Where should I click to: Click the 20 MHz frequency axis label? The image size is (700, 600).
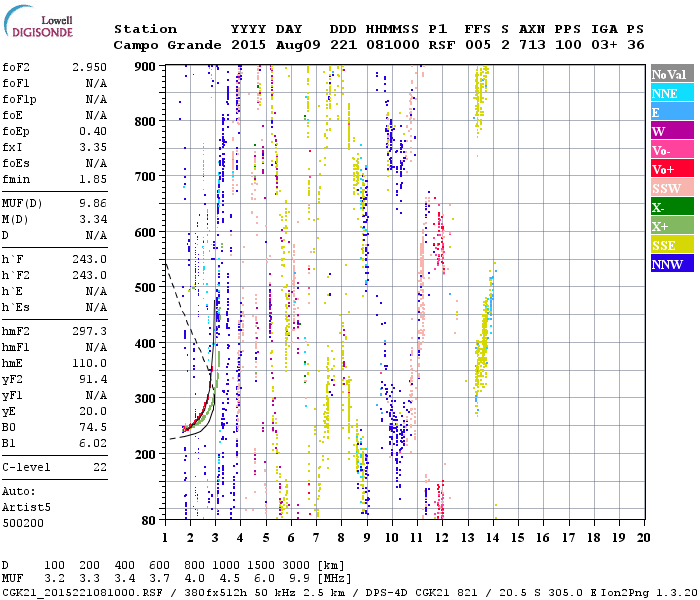(643, 538)
